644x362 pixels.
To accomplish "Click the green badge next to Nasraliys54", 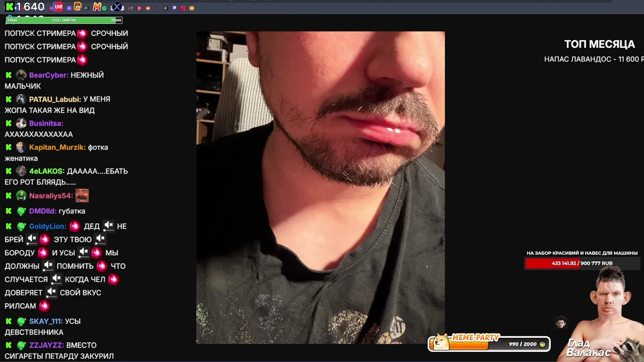I will pyautogui.click(x=21, y=196).
